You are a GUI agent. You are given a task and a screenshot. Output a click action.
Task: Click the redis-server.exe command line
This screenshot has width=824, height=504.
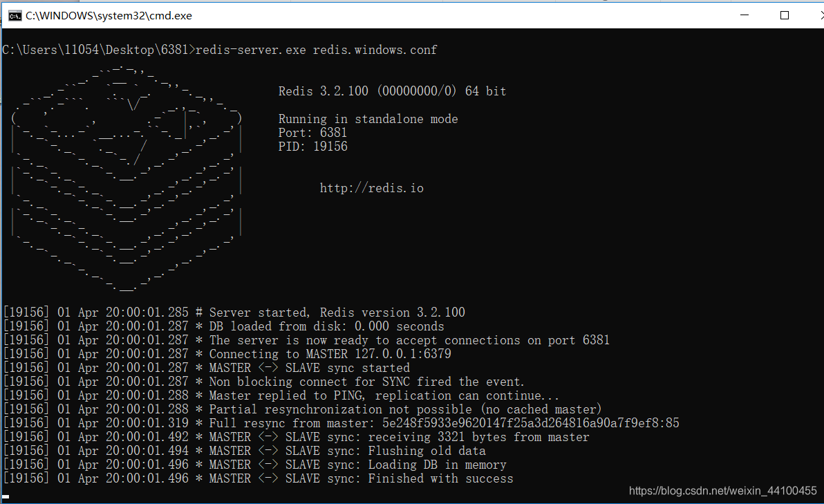[x=220, y=50]
